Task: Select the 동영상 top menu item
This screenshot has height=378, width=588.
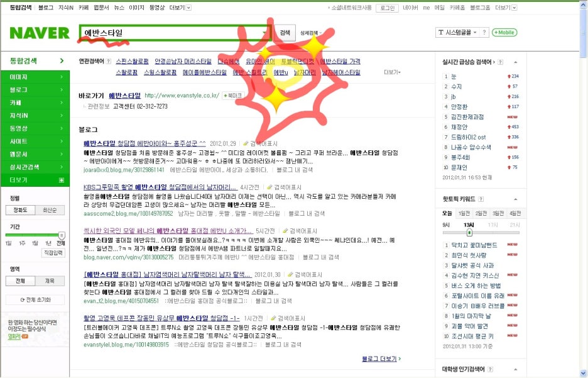Action: pos(157,8)
